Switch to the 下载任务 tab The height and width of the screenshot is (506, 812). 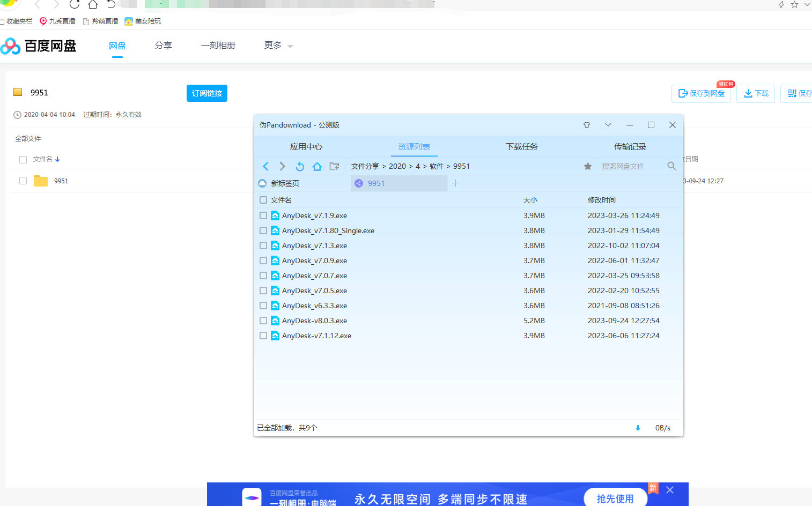[x=522, y=146]
